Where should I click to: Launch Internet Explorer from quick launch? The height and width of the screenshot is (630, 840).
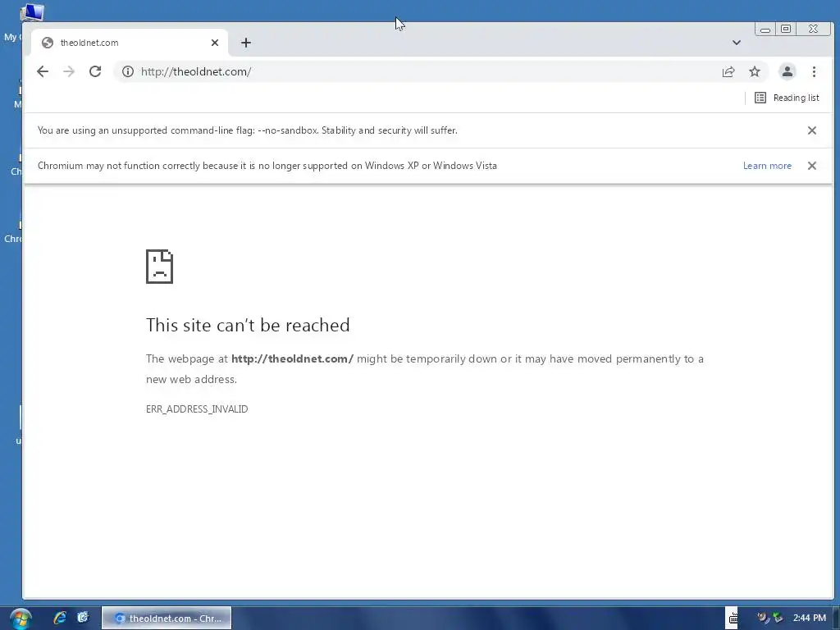[60, 618]
